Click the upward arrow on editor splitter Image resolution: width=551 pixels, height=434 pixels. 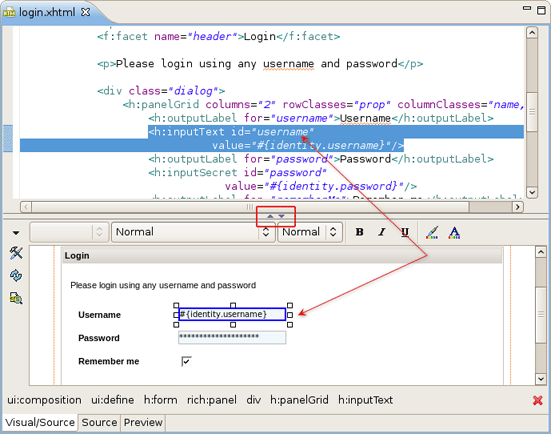click(x=270, y=216)
